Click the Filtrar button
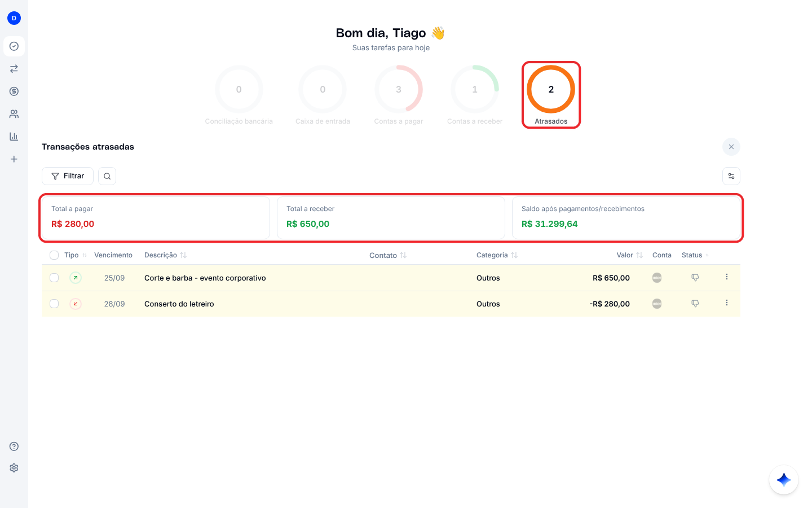 coord(68,176)
